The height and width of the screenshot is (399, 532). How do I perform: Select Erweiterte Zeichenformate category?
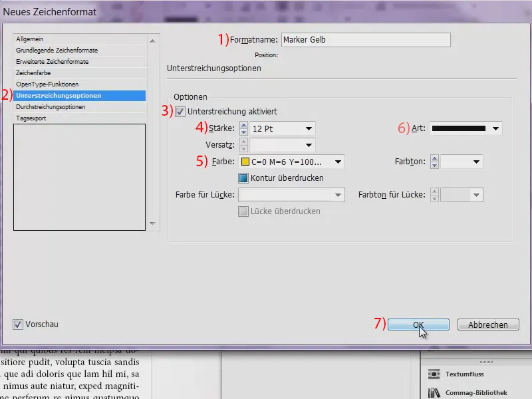click(x=80, y=61)
